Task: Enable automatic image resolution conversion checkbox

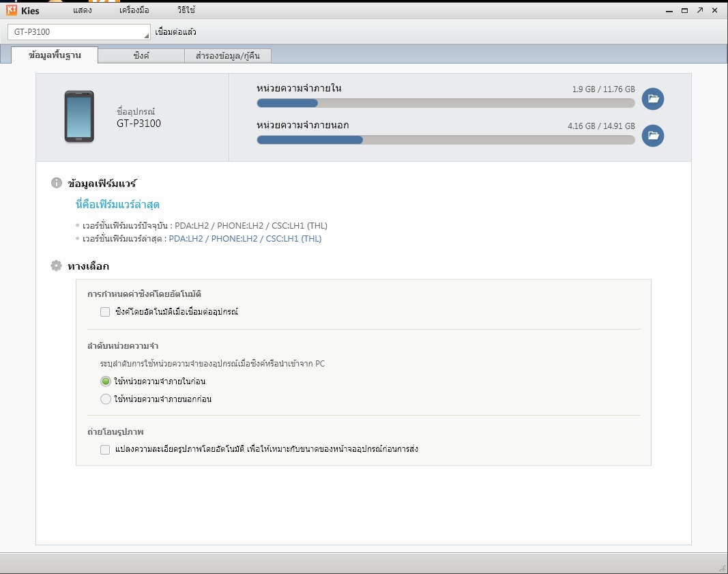Action: tap(105, 449)
